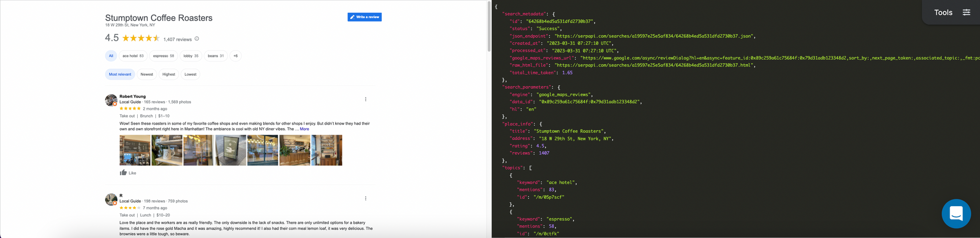Click the reviews panel vertical scrollbar
Image resolution: width=980 pixels, height=238 pixels.
pyautogui.click(x=489, y=27)
